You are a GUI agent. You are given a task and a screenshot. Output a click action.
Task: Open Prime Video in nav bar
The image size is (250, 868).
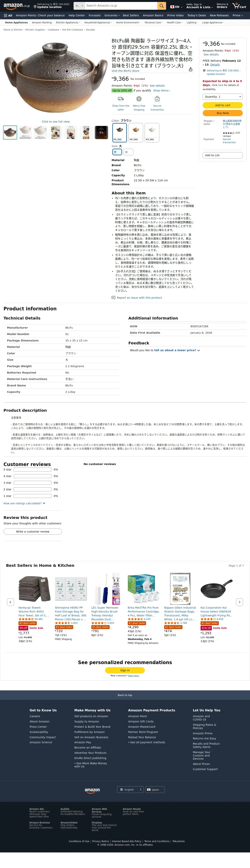(175, 16)
